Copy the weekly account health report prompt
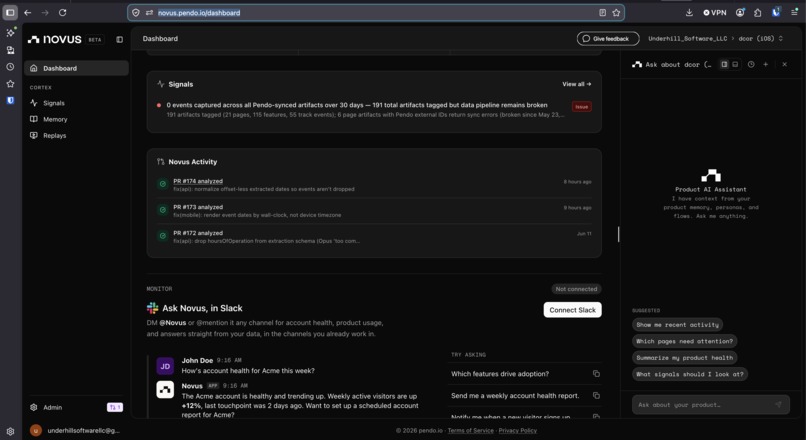806x440 pixels. point(596,395)
